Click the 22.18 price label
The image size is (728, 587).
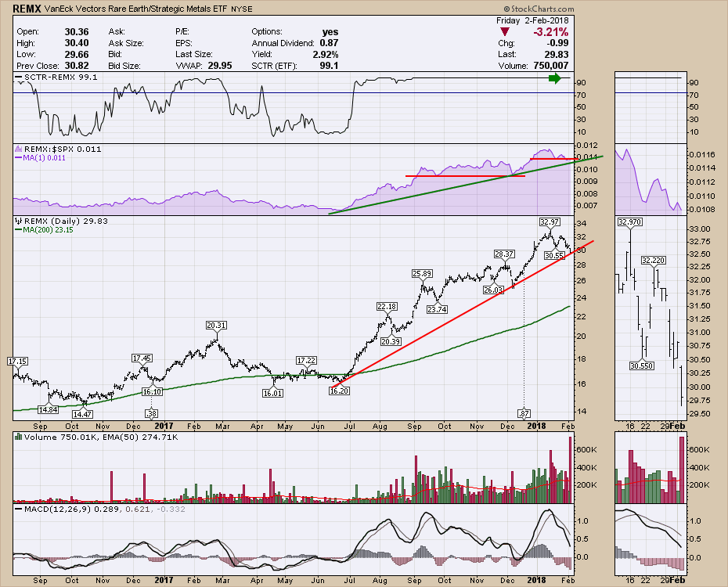(387, 307)
